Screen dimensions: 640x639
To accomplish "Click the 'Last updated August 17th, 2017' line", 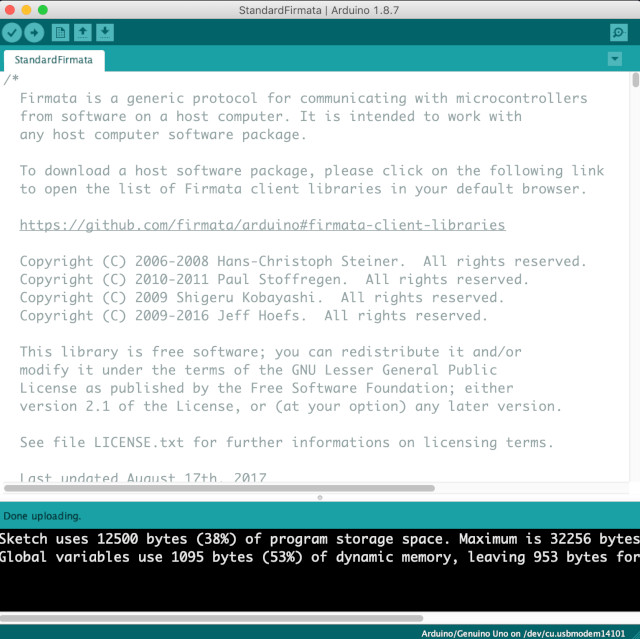I will coord(143,476).
